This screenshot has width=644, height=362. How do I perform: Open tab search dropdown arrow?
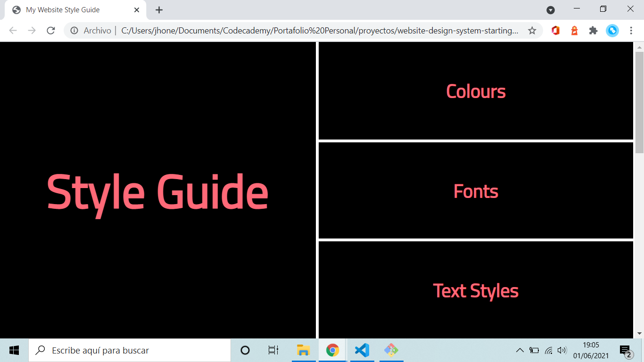[550, 10]
